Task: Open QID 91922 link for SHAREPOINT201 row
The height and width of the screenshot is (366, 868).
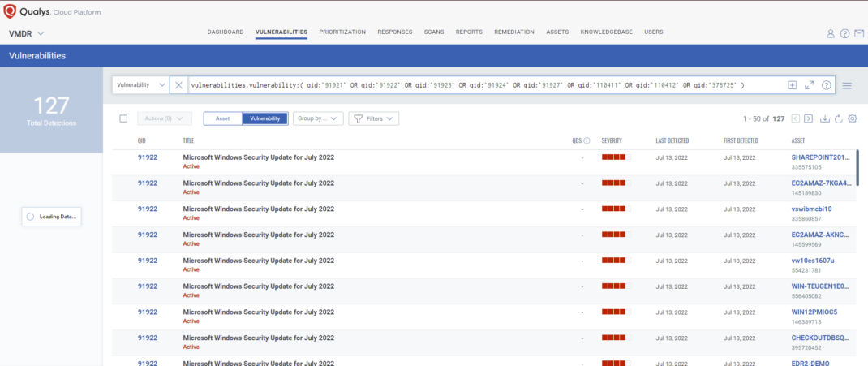Action: click(x=148, y=157)
